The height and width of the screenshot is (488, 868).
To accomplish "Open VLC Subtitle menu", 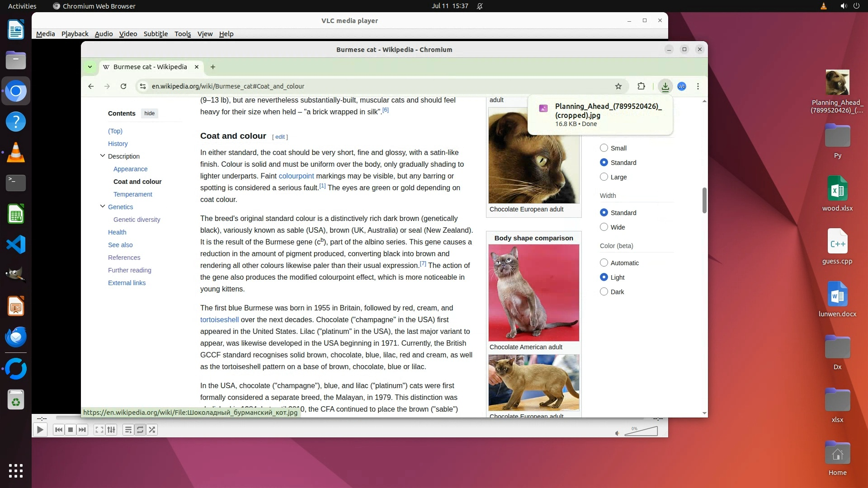I will (156, 34).
